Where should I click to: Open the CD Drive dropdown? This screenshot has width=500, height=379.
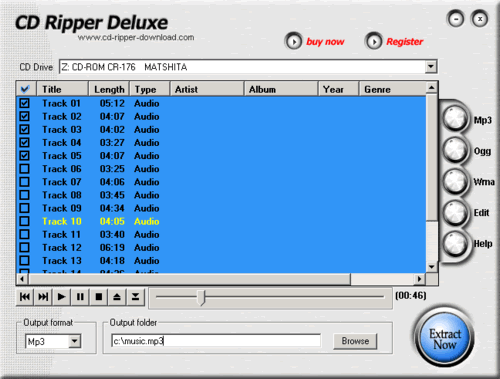431,67
